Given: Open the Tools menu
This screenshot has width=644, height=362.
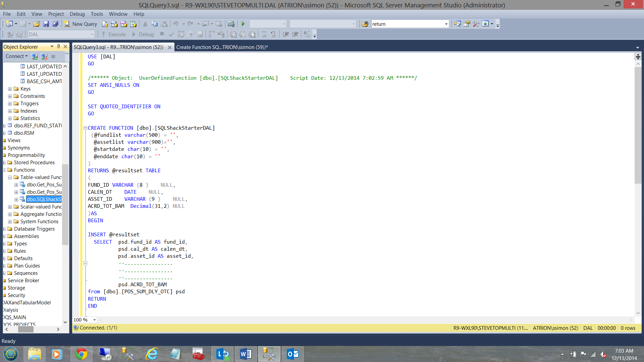Looking at the screenshot, I should 97,14.
